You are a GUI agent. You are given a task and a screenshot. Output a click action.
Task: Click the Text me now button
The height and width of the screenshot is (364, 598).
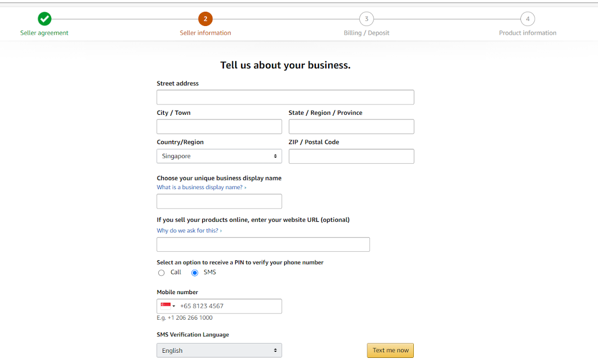coord(390,350)
